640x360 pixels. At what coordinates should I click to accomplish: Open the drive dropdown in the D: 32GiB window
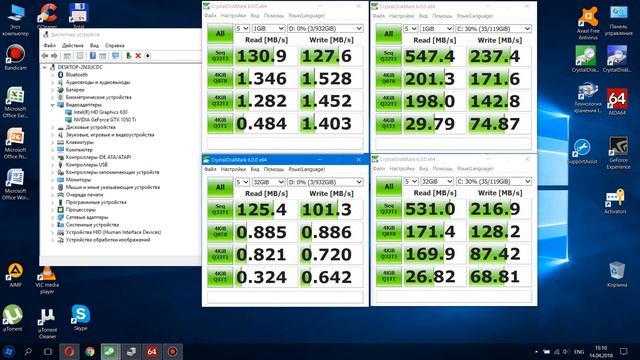(x=325, y=182)
